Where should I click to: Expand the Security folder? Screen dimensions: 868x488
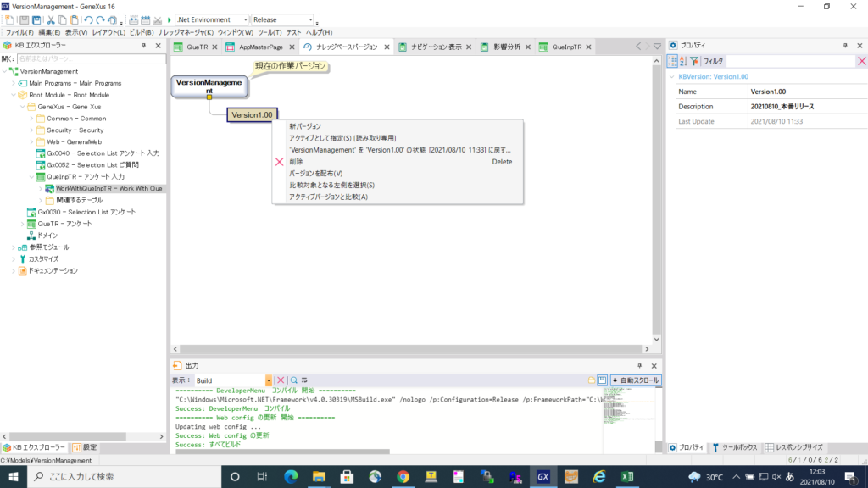click(x=31, y=130)
